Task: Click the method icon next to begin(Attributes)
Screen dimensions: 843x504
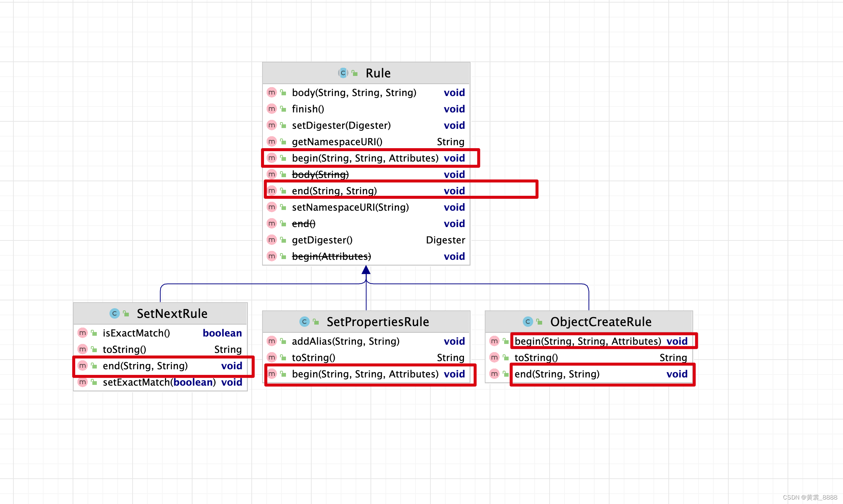Action: 272,256
